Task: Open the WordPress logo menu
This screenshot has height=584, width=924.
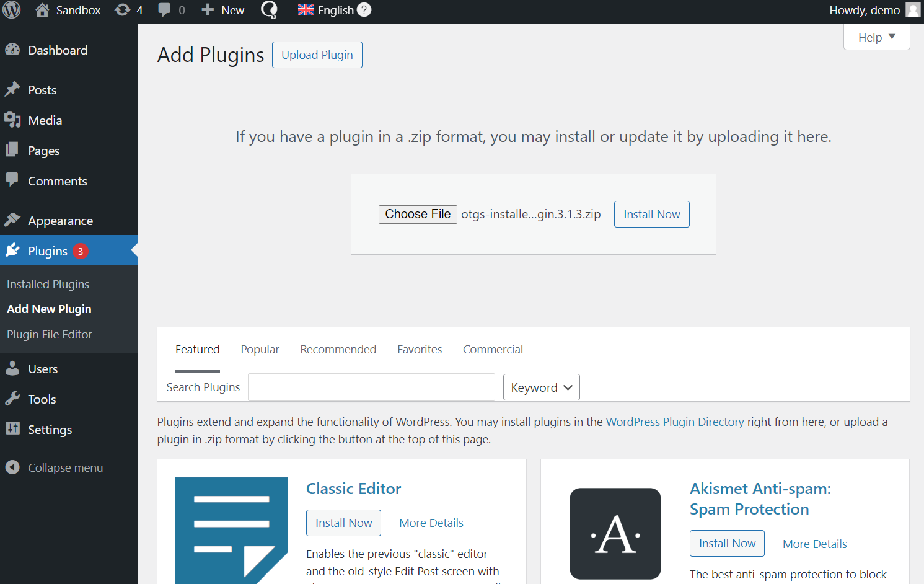Action: [11, 10]
